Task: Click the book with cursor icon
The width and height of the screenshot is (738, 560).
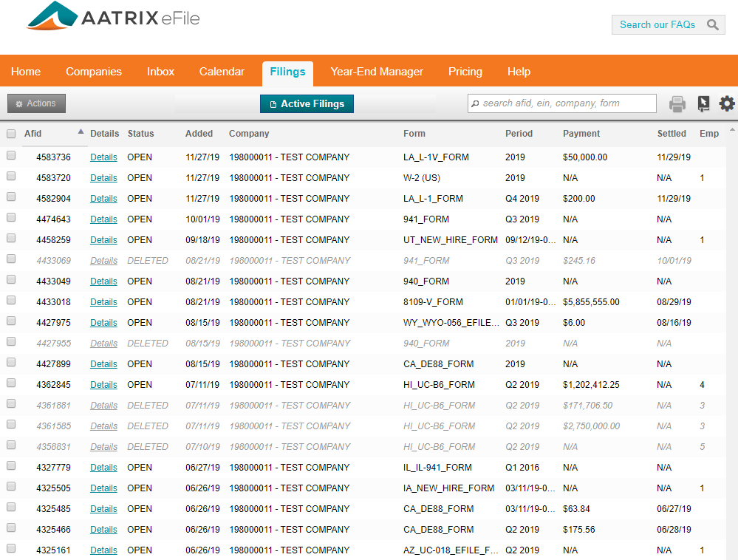Action: click(x=703, y=104)
